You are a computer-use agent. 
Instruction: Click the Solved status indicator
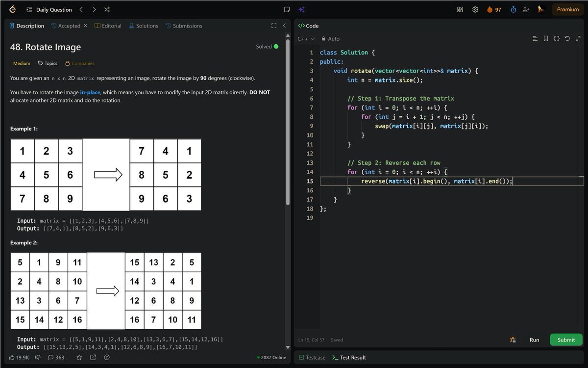click(x=267, y=47)
